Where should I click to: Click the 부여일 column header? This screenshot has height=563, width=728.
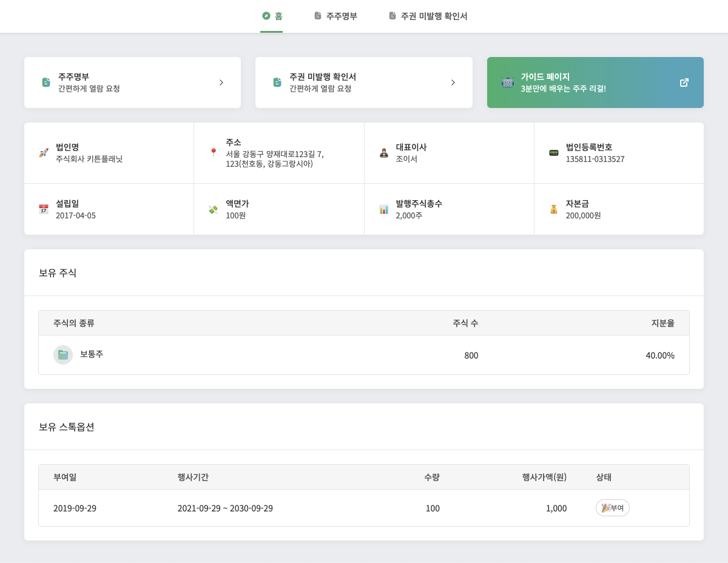coord(65,477)
